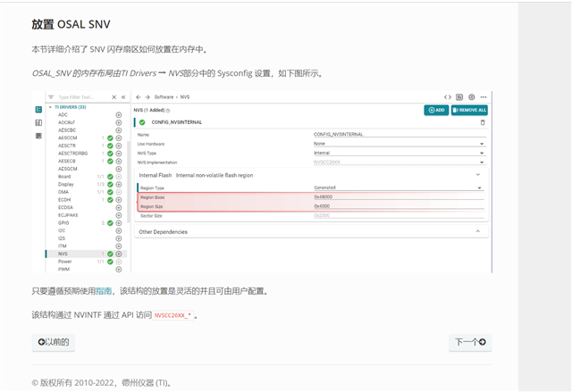Click the teal ADD button
Image resolution: width=572 pixels, height=392 pixels.
point(436,110)
